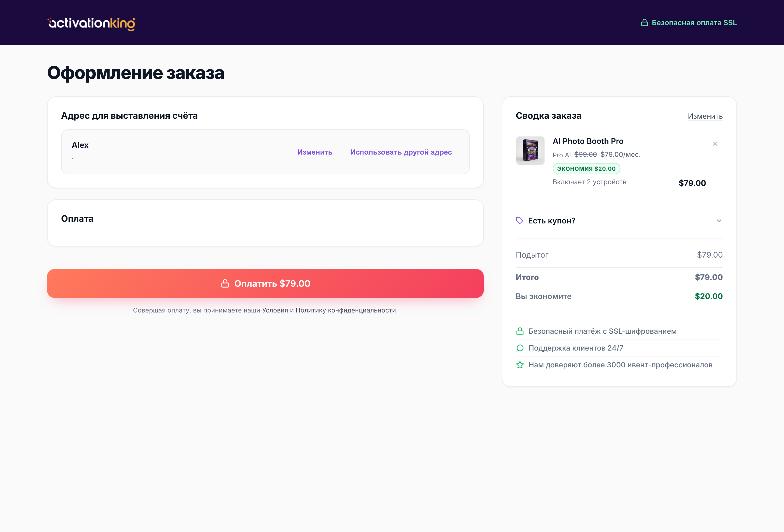Screen dimensions: 784x532
Task: Click Использовать другой адрес link
Action: (401, 152)
